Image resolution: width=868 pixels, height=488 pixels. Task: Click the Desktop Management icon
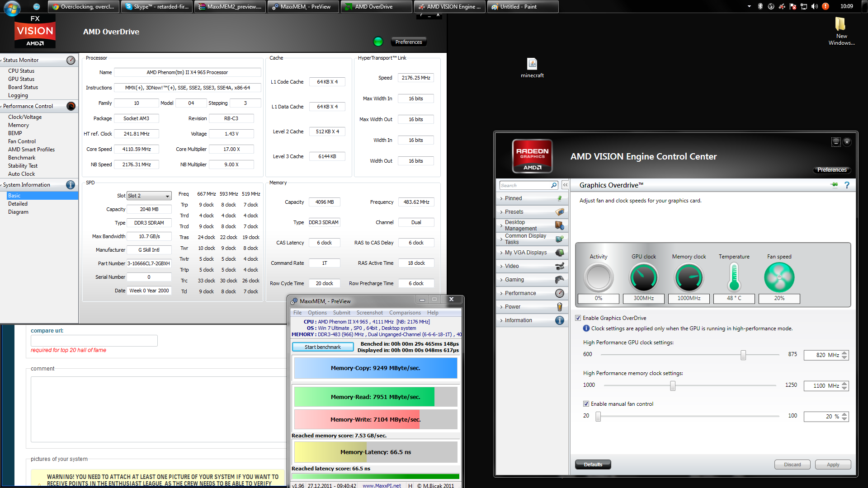[x=560, y=225]
